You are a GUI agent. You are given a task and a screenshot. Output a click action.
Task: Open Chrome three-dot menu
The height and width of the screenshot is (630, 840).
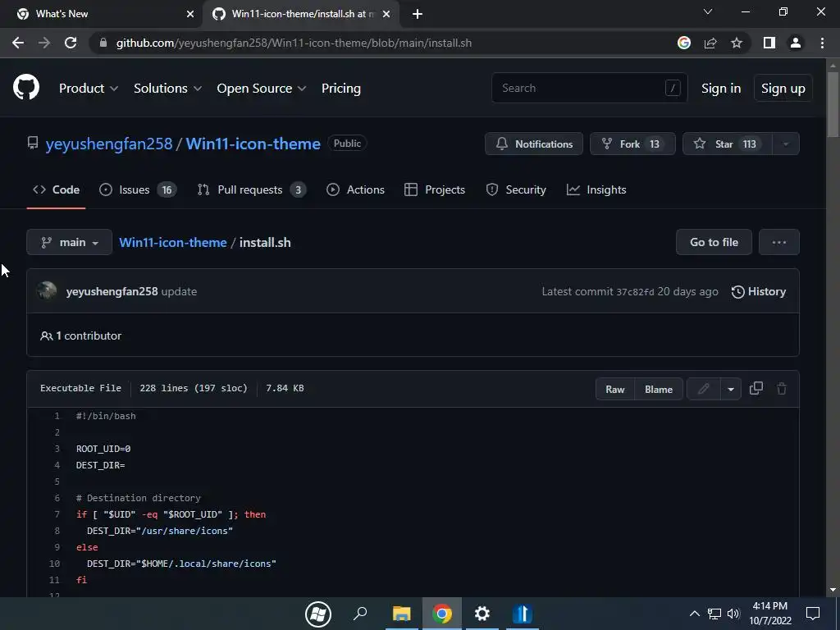[x=822, y=43]
